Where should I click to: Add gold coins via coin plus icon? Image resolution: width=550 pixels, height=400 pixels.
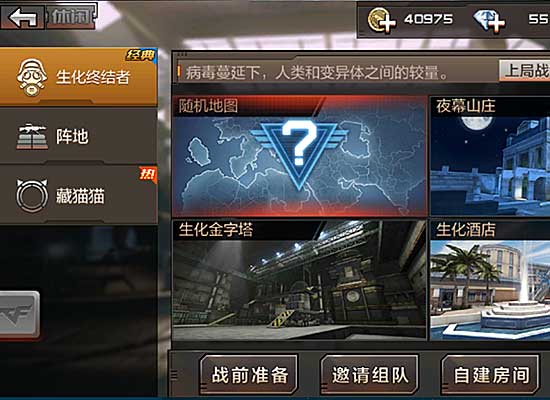pyautogui.click(x=382, y=20)
